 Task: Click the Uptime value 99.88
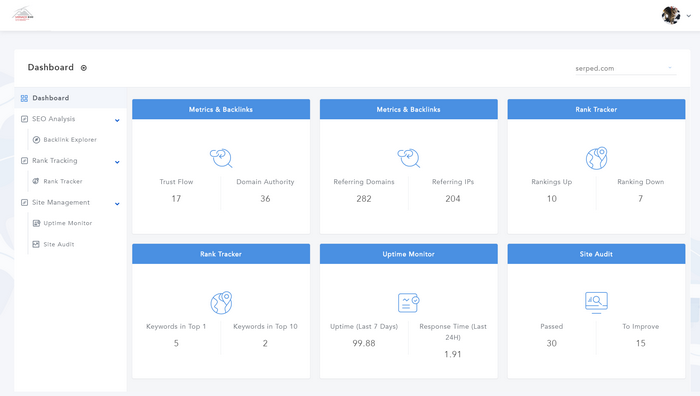tap(364, 343)
